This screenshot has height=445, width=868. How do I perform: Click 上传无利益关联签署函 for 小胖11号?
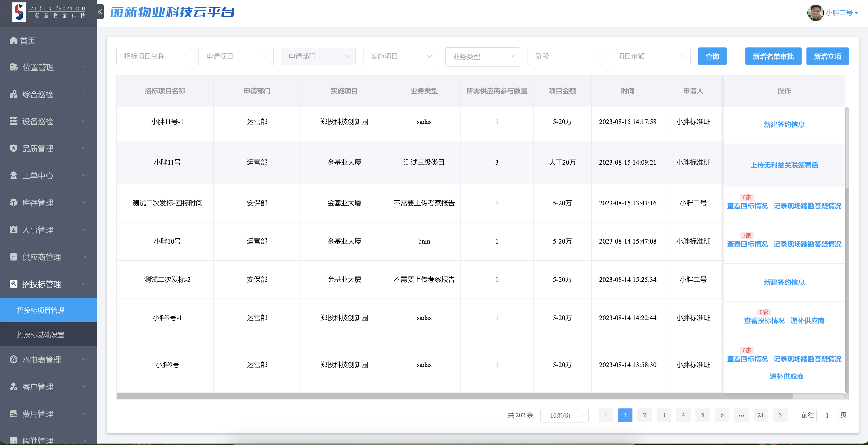(784, 165)
